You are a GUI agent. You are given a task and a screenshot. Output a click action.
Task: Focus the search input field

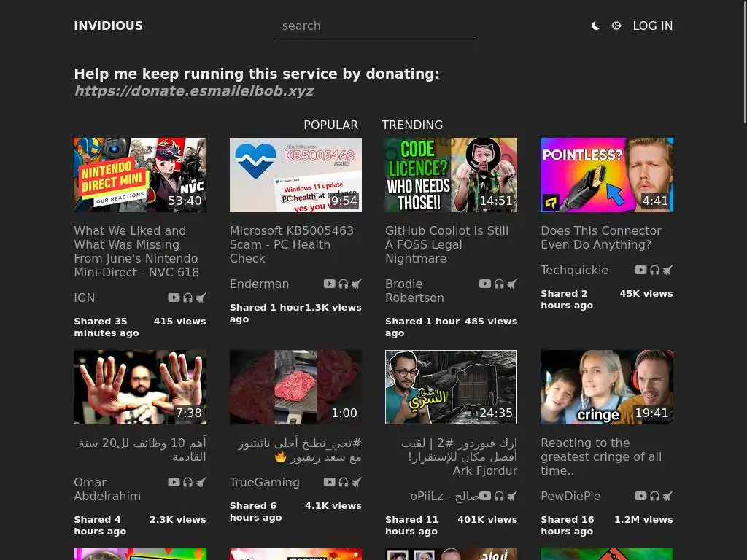point(374,26)
